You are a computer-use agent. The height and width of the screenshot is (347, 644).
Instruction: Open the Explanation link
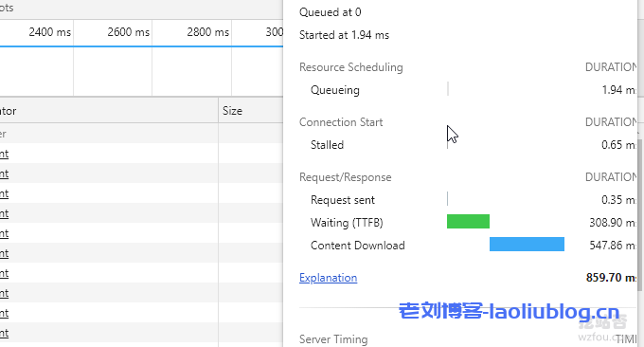point(328,278)
